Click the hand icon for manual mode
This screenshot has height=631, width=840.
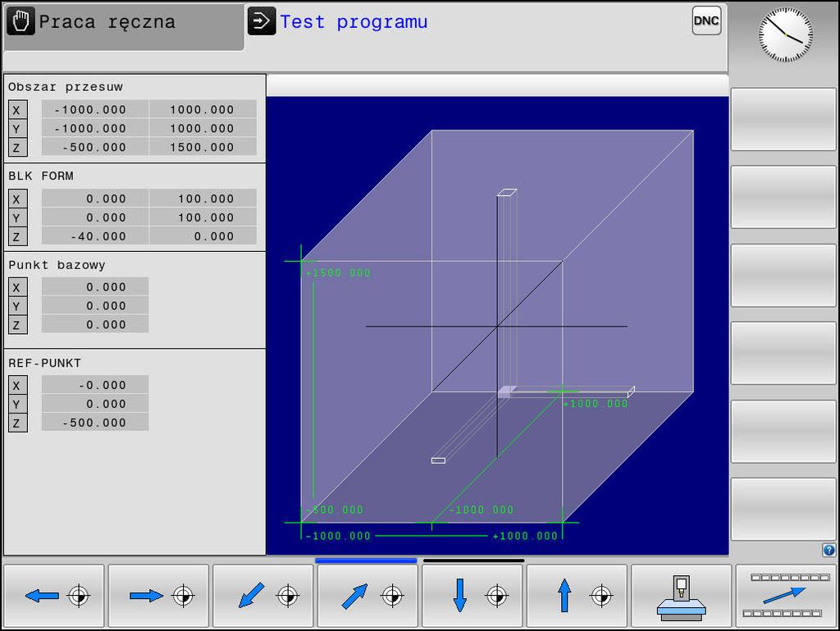pyautogui.click(x=21, y=21)
